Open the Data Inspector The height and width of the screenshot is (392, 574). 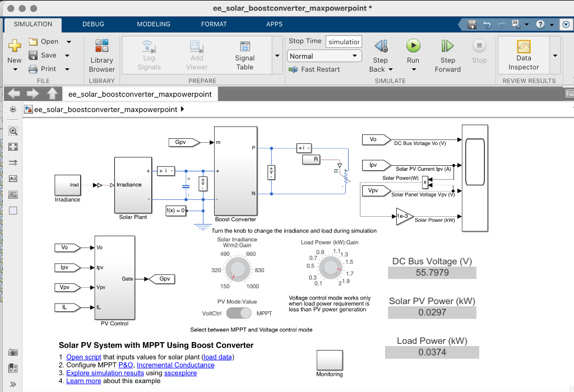click(524, 55)
